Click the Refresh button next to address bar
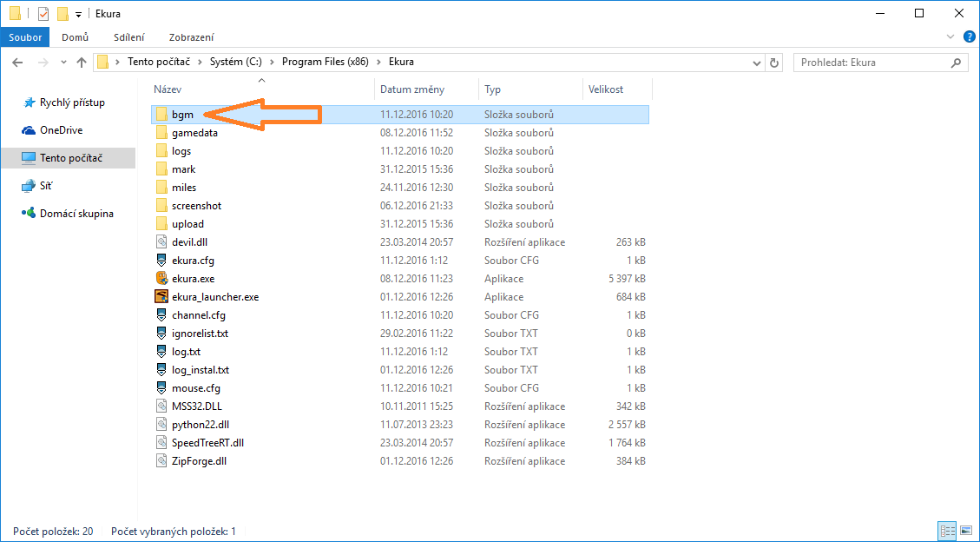 [x=774, y=63]
